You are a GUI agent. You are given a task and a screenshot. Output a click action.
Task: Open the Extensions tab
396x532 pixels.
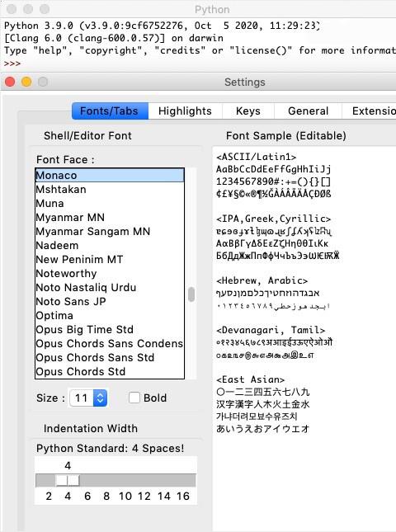[x=370, y=111]
